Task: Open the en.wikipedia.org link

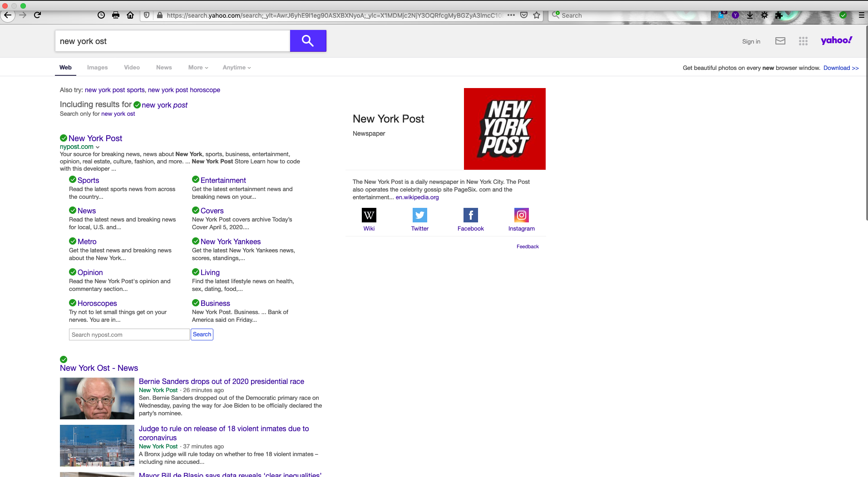Action: tap(417, 197)
